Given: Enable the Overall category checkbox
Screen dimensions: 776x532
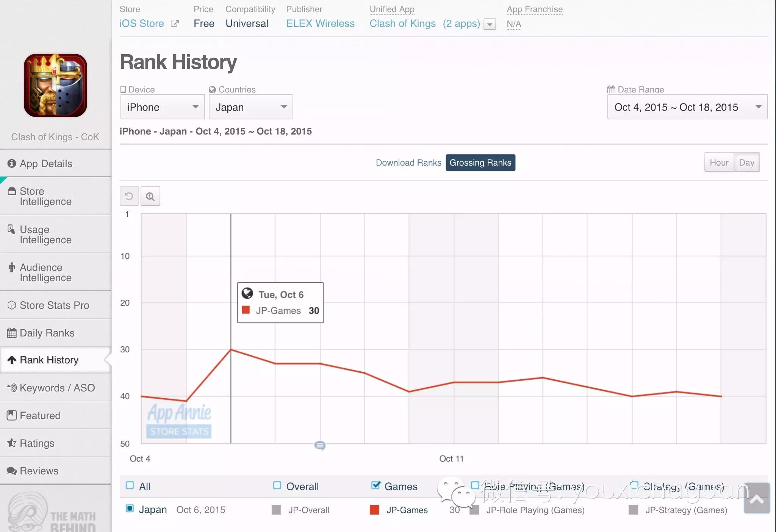Looking at the screenshot, I should point(277,486).
